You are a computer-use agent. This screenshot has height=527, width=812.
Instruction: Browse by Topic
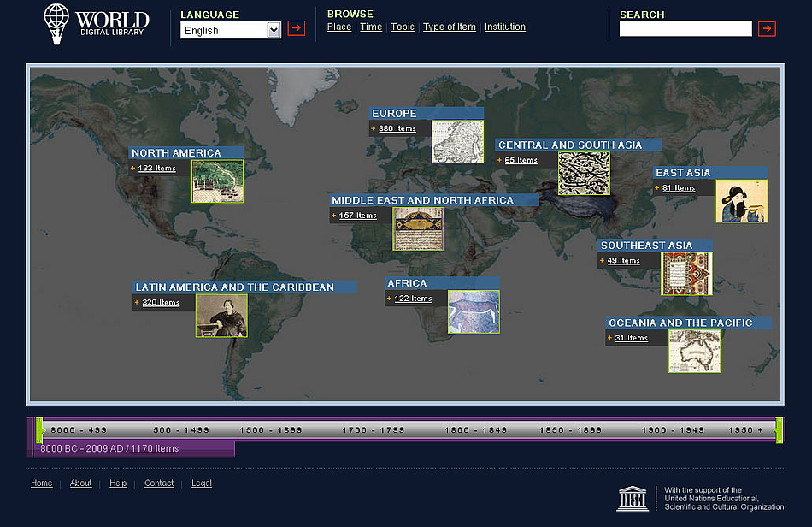(403, 27)
